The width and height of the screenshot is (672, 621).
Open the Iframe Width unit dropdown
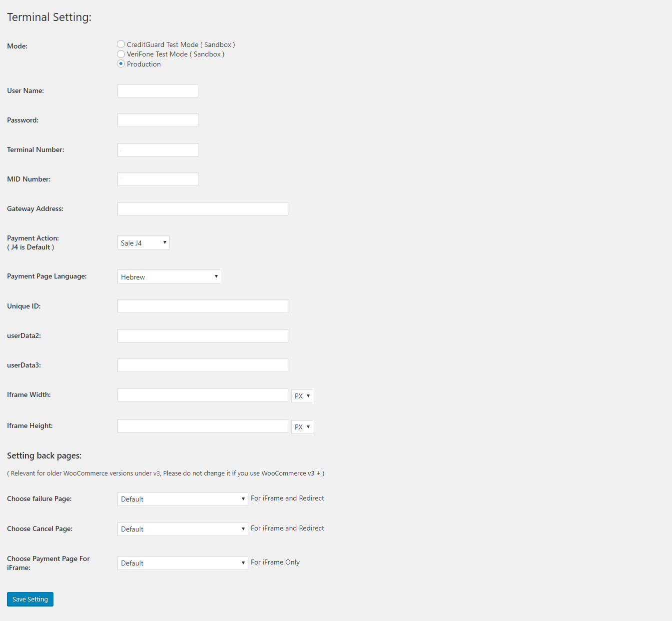[x=302, y=396]
